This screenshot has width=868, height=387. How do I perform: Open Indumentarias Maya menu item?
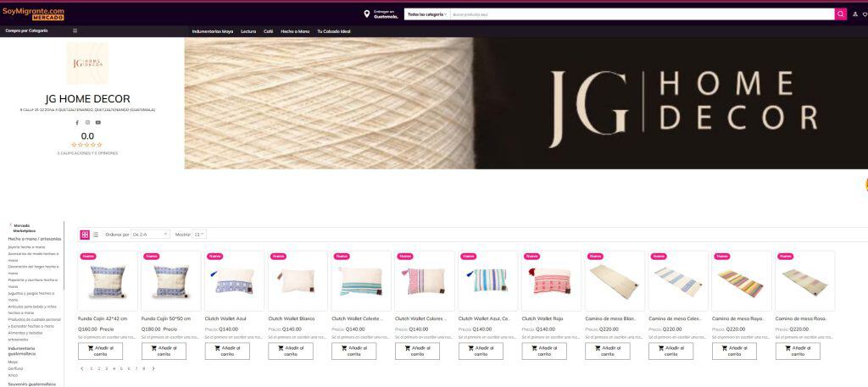213,31
